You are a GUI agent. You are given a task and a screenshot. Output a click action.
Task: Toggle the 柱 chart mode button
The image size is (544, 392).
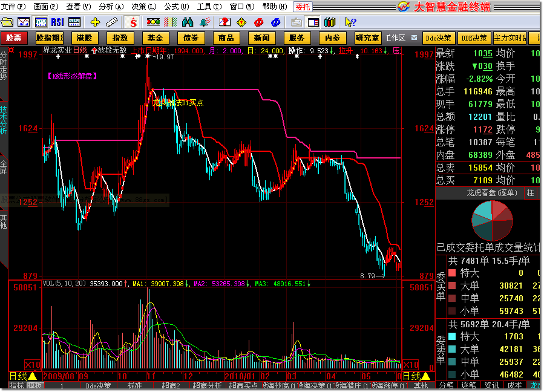pos(530,193)
